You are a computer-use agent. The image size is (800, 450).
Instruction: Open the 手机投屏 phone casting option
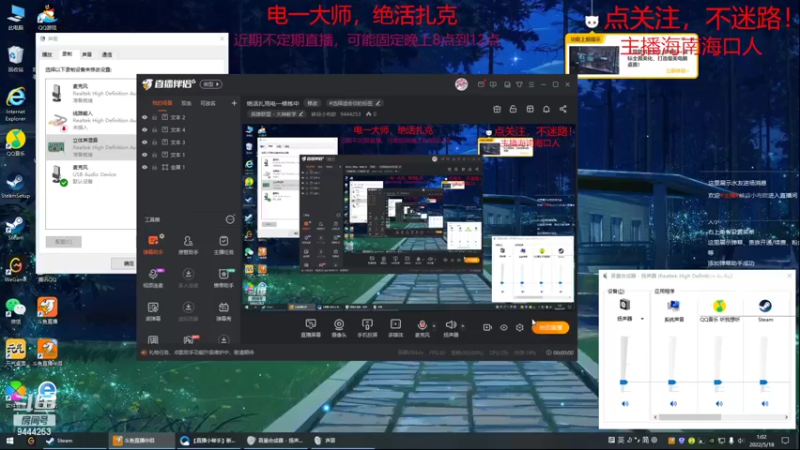click(367, 328)
